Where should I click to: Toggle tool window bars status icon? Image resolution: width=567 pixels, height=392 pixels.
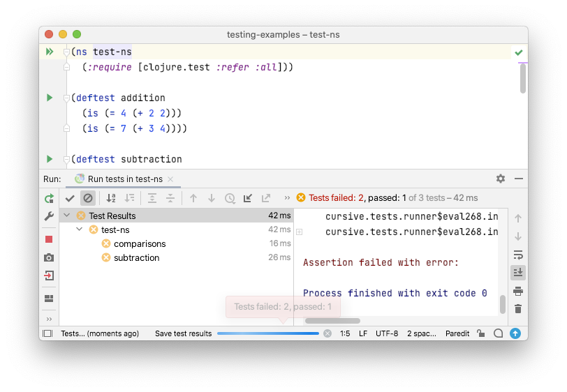[47, 333]
